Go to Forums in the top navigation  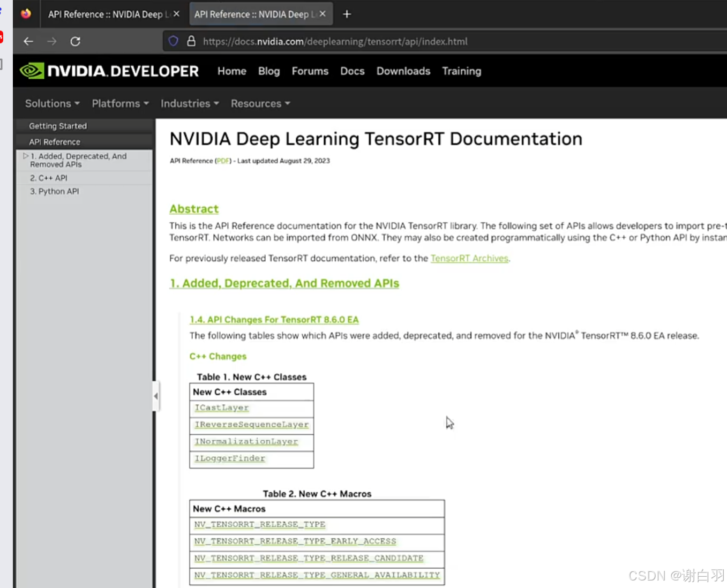click(x=310, y=71)
